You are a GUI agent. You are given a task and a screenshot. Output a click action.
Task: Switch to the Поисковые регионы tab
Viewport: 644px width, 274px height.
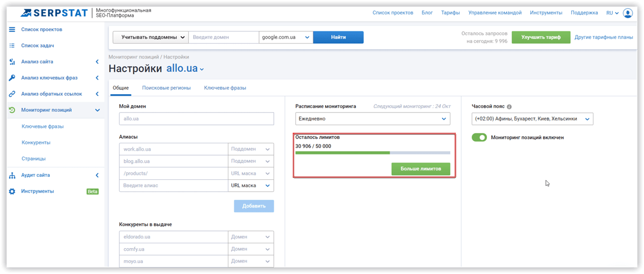166,88
